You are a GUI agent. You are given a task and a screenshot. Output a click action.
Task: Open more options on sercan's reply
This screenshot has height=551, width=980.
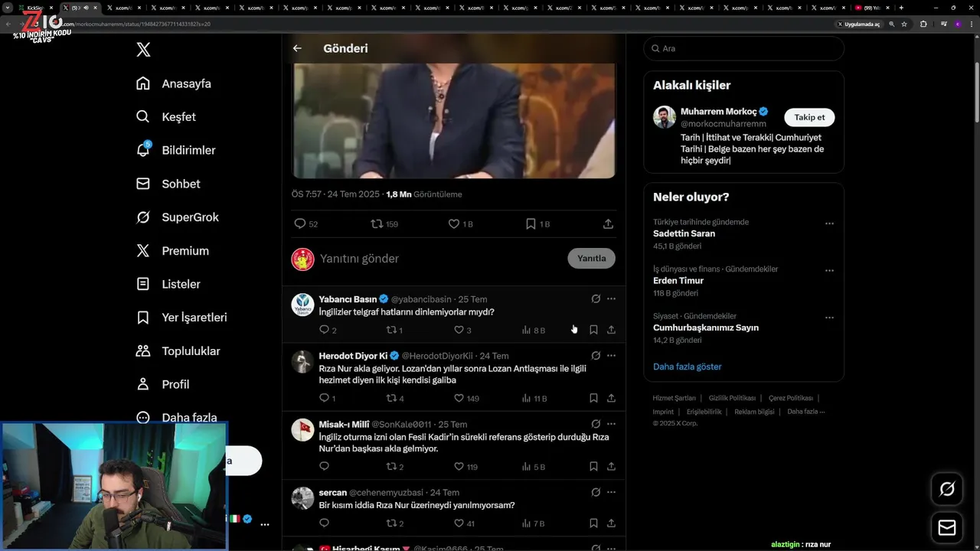(x=611, y=493)
